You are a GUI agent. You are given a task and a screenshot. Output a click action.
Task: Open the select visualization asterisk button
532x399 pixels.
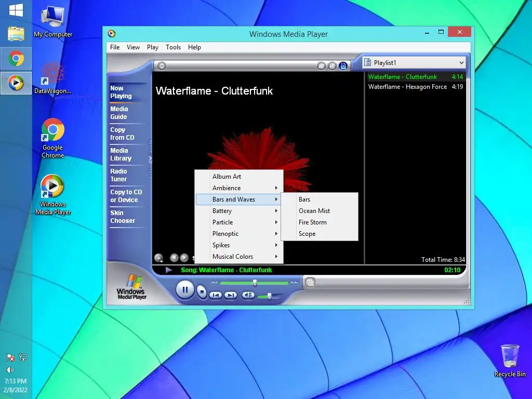tap(158, 258)
